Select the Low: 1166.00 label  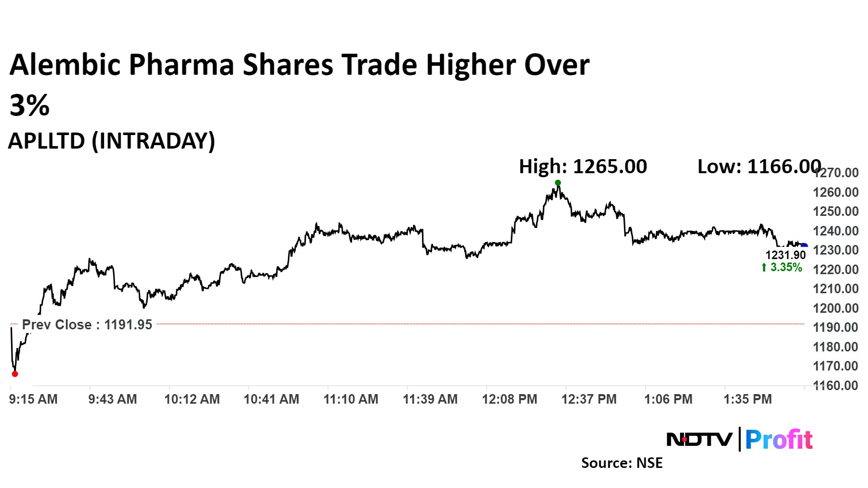pos(758,167)
